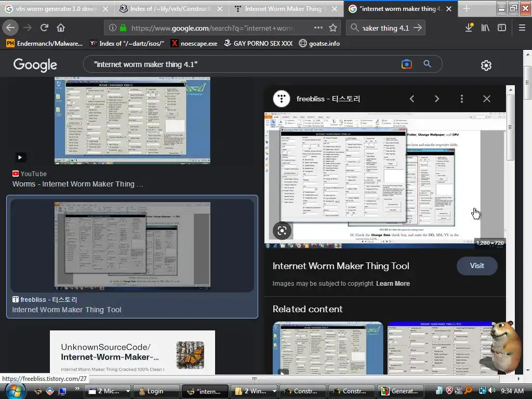
Task: Open goatse.info bookmark
Action: [x=320, y=44]
